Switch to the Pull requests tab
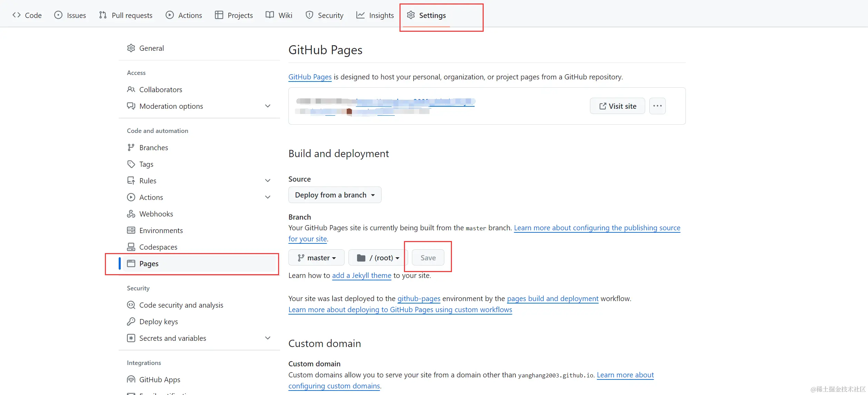The height and width of the screenshot is (395, 868). coord(126,16)
